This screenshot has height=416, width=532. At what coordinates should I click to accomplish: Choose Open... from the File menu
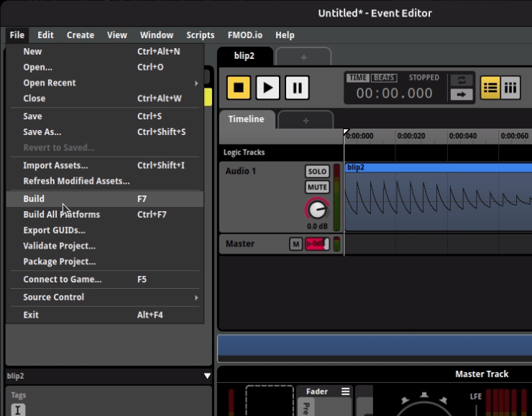pos(105,67)
